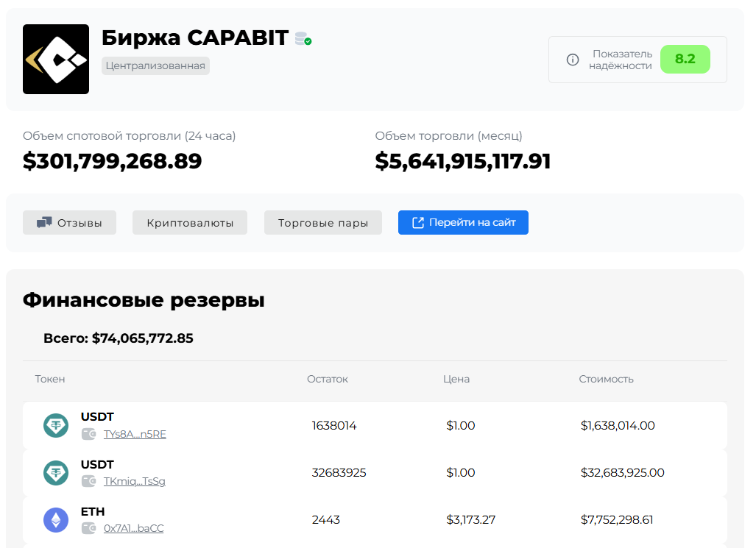Click Перейти на сайт button
The width and height of the screenshot is (756, 548).
pos(463,223)
